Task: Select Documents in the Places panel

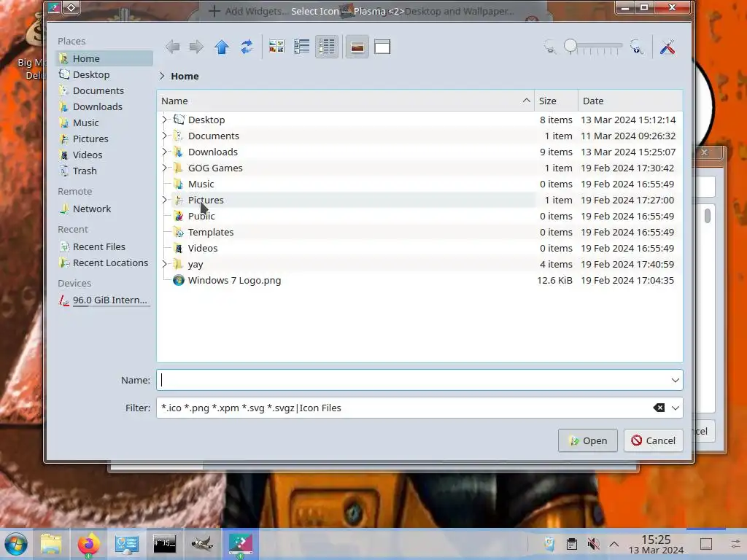Action: (x=104, y=90)
